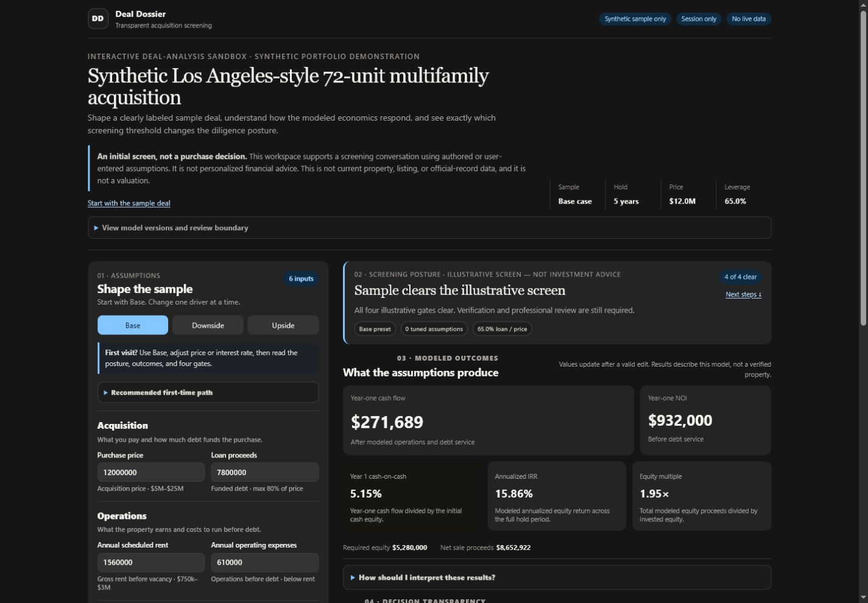Select the Base preset button
868x603 pixels.
[x=133, y=325]
